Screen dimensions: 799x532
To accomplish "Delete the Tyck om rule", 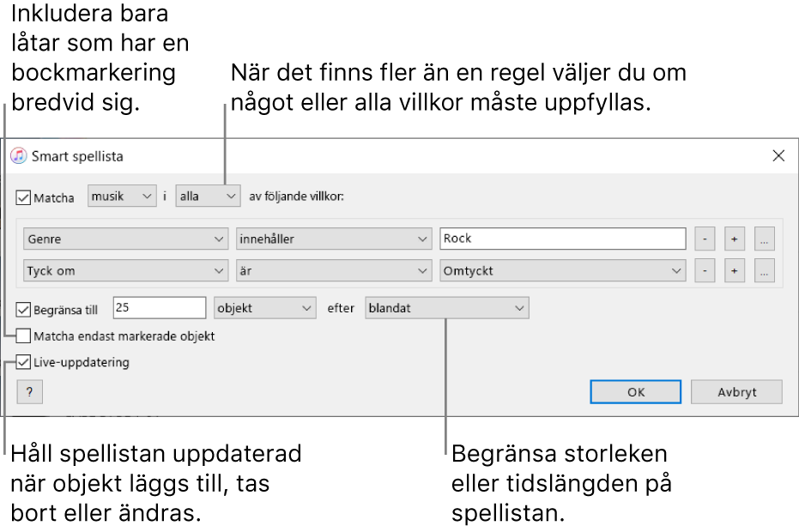I will (704, 269).
